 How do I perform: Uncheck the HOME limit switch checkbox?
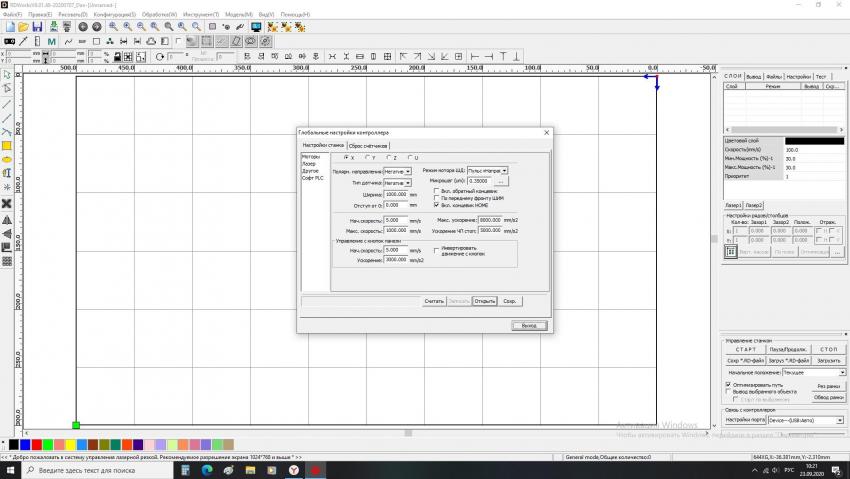click(436, 204)
